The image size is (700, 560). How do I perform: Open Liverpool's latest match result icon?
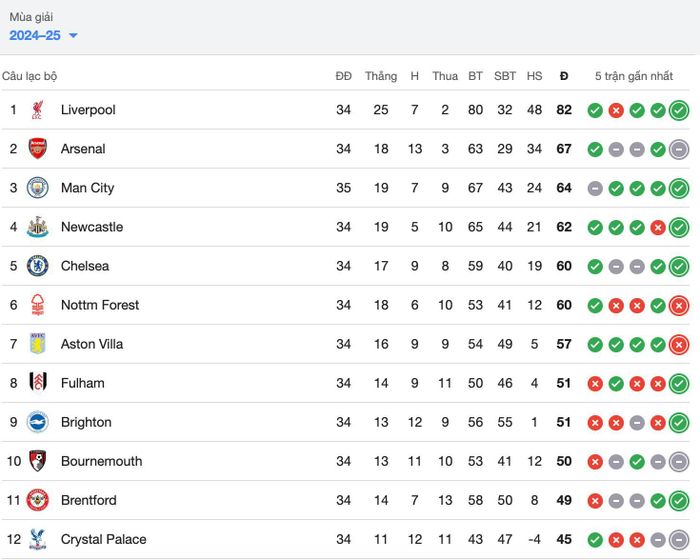[x=679, y=110]
